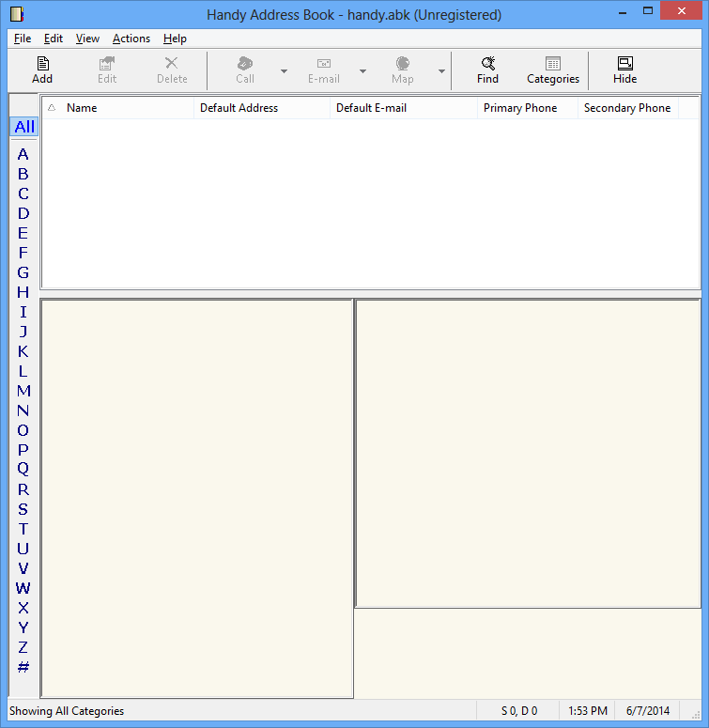
Task: Filter contacts by letter Z
Action: pos(23,647)
